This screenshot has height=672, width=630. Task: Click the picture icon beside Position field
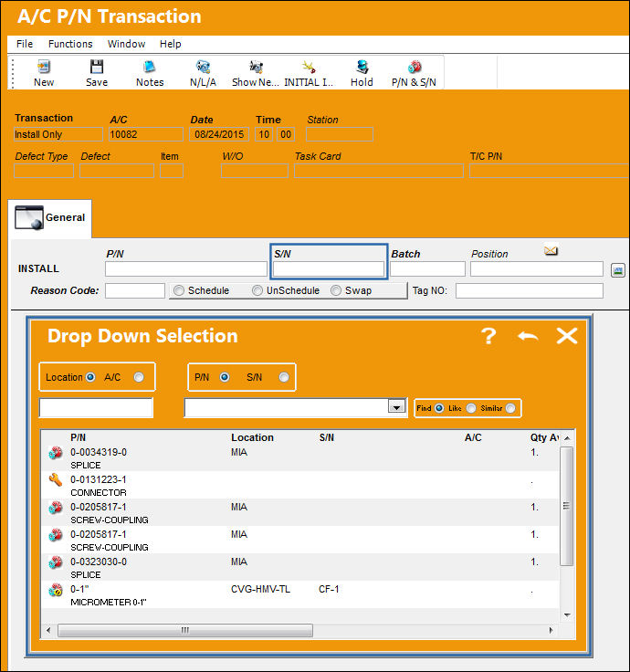click(617, 270)
